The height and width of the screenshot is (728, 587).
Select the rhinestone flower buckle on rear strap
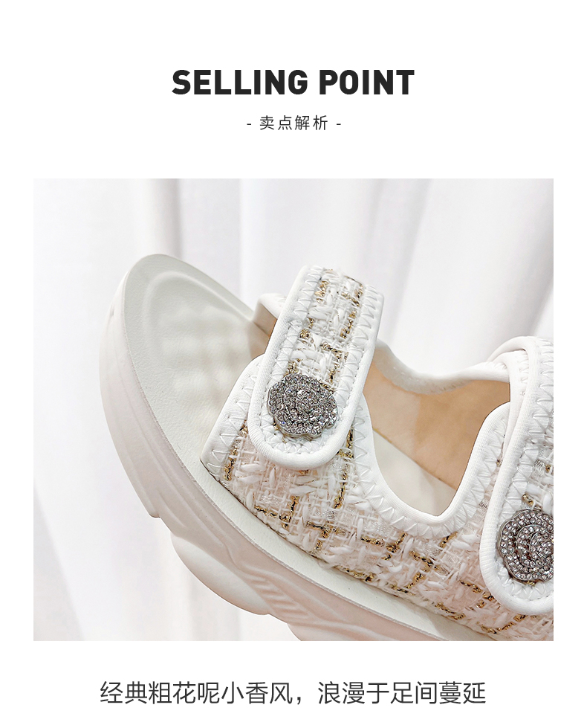[526, 538]
